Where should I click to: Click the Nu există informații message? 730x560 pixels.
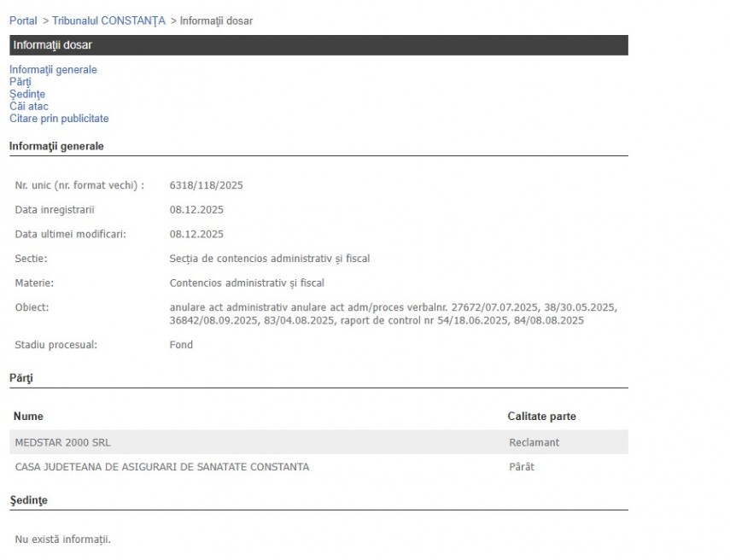pos(63,540)
